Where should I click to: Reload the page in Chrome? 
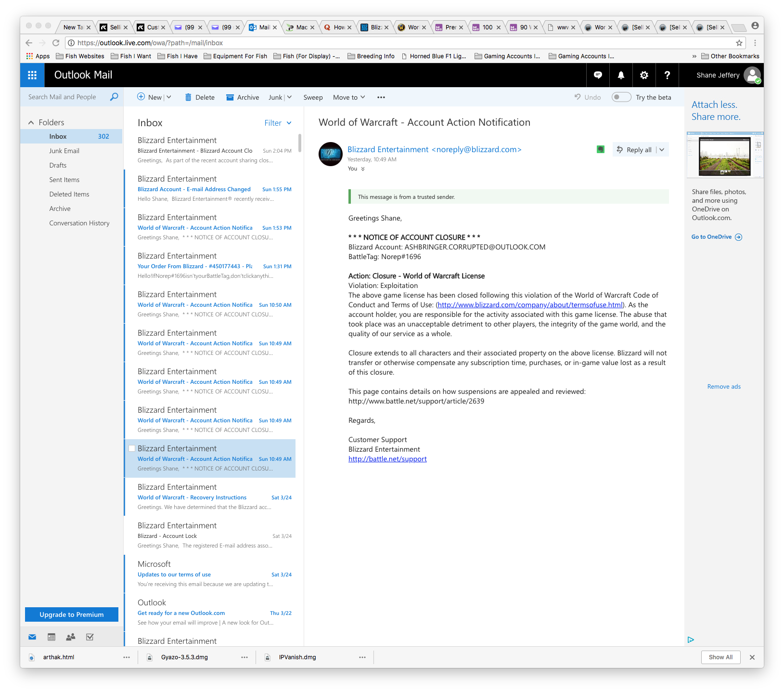56,43
